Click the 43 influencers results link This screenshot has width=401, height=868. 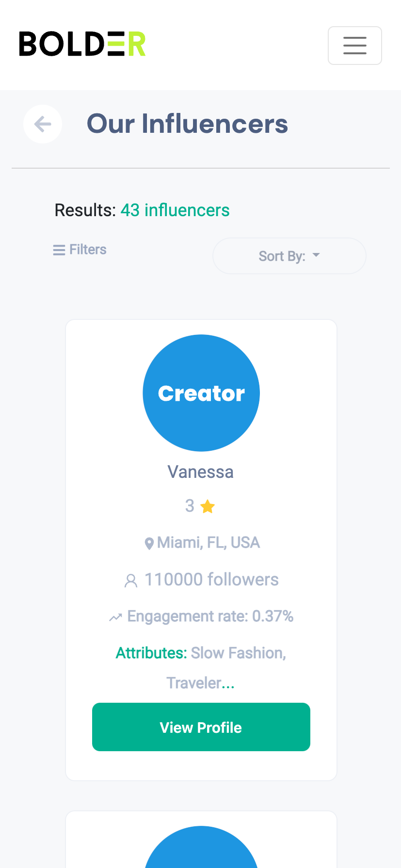pos(175,210)
